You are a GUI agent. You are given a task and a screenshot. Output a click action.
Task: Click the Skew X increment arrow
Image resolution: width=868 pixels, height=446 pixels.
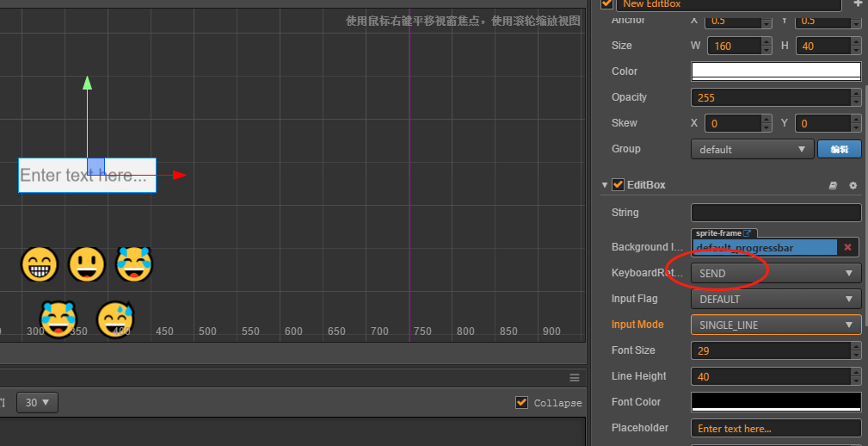click(766, 119)
